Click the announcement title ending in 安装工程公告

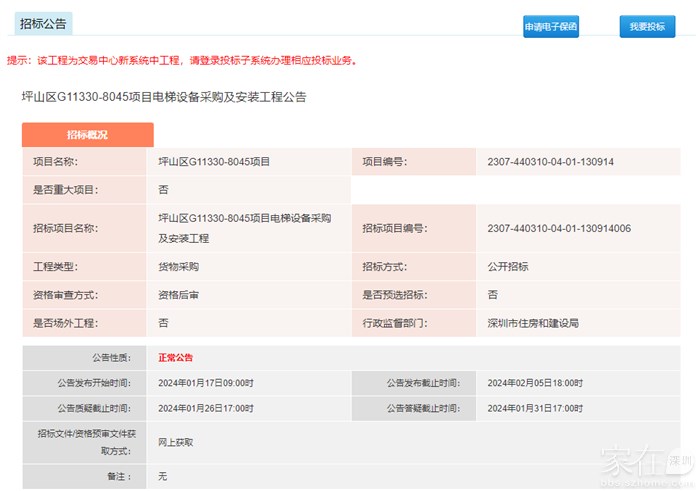click(164, 97)
